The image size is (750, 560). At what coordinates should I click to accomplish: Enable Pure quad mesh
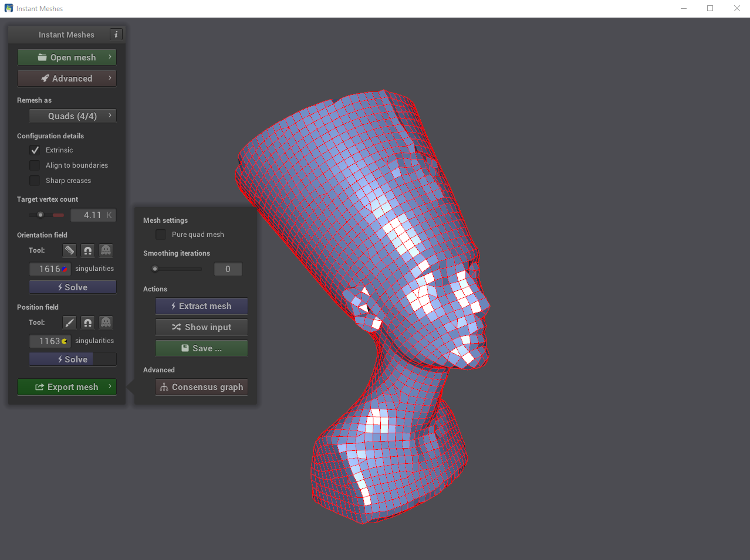click(161, 235)
